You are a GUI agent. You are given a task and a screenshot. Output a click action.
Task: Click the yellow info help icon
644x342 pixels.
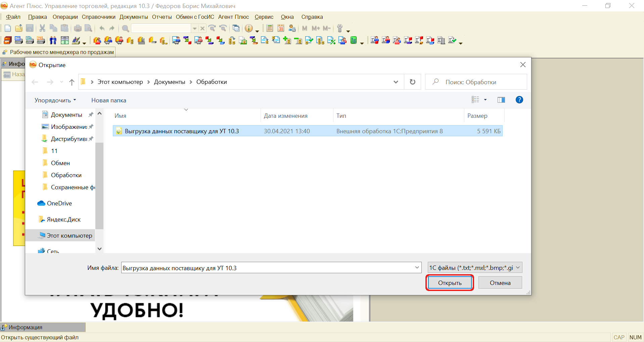(248, 28)
